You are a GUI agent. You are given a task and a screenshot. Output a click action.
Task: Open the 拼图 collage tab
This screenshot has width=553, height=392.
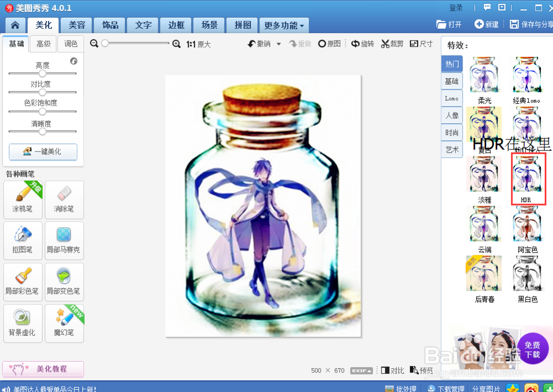[243, 25]
